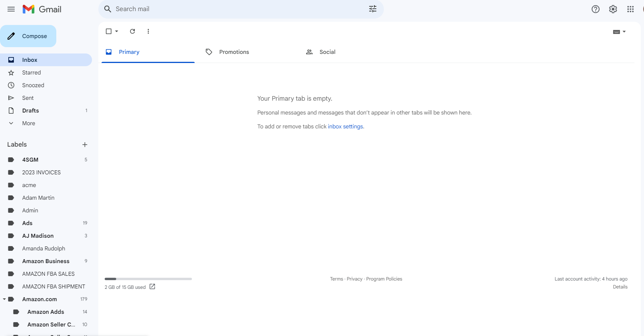Click the 4SGM label tag icon
Image resolution: width=644 pixels, height=336 pixels.
point(11,160)
